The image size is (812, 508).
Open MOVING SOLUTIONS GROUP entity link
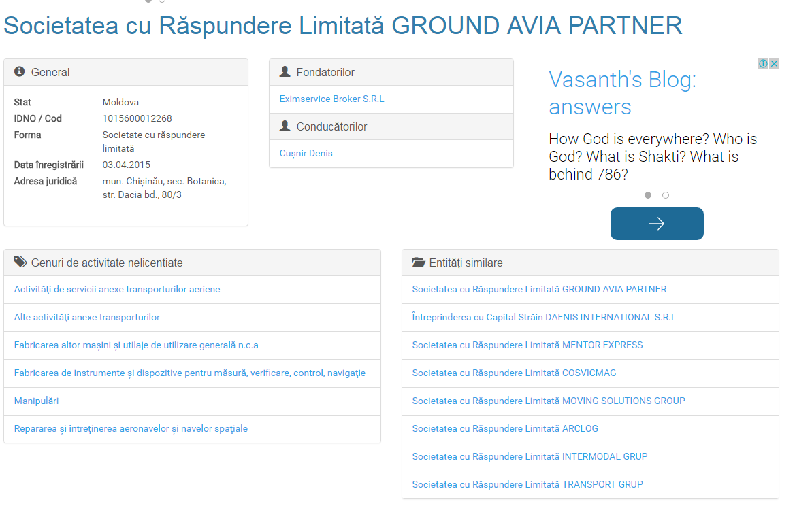coord(549,401)
